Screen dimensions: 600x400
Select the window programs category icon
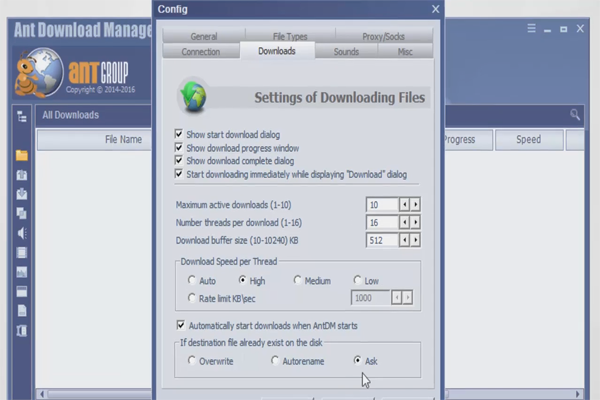click(22, 292)
